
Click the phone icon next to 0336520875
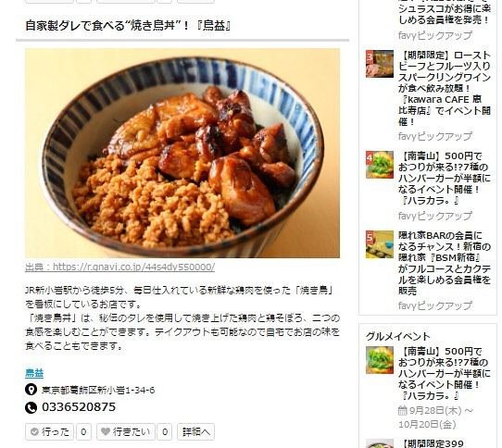coord(31,407)
